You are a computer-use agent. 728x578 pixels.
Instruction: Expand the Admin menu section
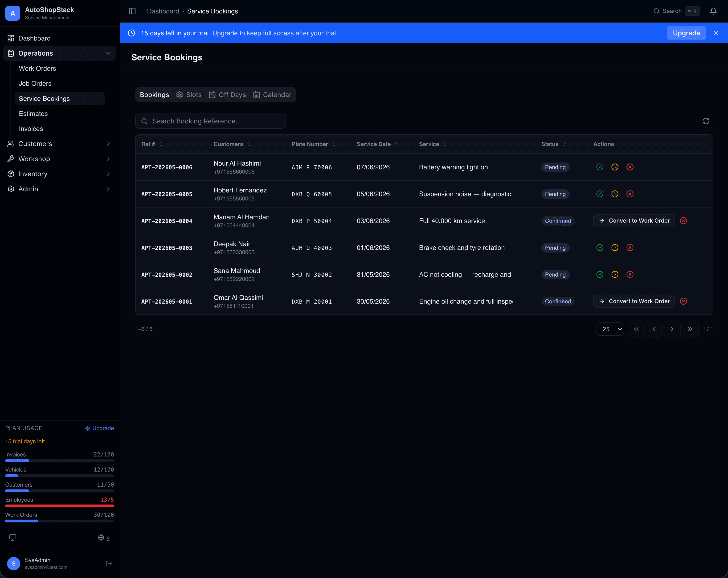point(59,189)
